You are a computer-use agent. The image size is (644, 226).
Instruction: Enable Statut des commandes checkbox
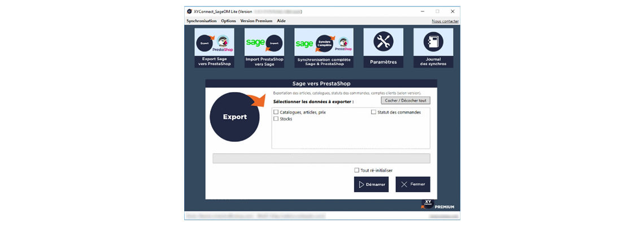pos(374,112)
